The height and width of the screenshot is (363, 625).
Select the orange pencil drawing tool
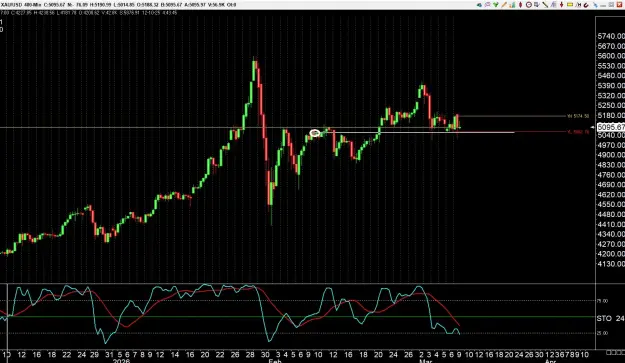[x=504, y=5]
